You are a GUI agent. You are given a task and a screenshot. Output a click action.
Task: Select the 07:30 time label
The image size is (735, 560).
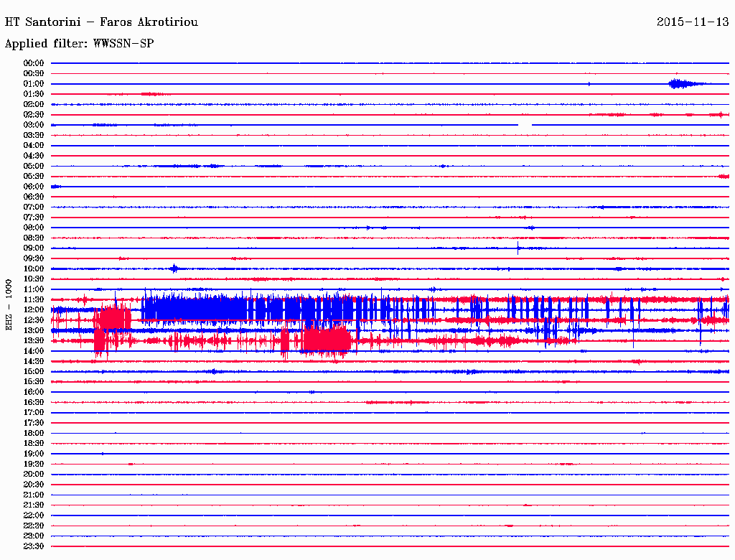(33, 217)
